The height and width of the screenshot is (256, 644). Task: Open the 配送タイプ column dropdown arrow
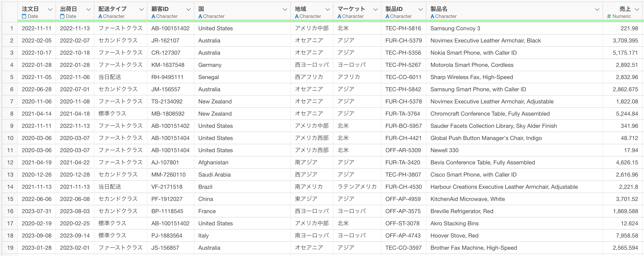[141, 10]
